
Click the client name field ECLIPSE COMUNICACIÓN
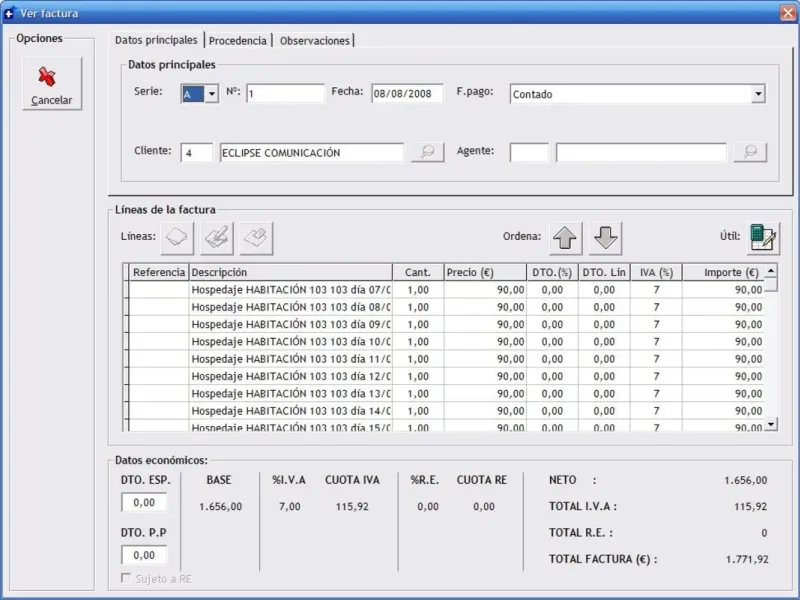[x=312, y=153]
